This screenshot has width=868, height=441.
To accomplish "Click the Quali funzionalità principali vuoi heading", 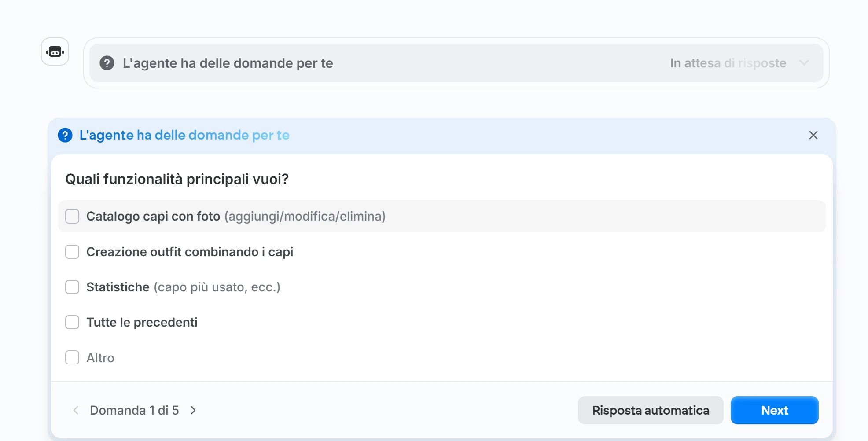I will tap(177, 179).
